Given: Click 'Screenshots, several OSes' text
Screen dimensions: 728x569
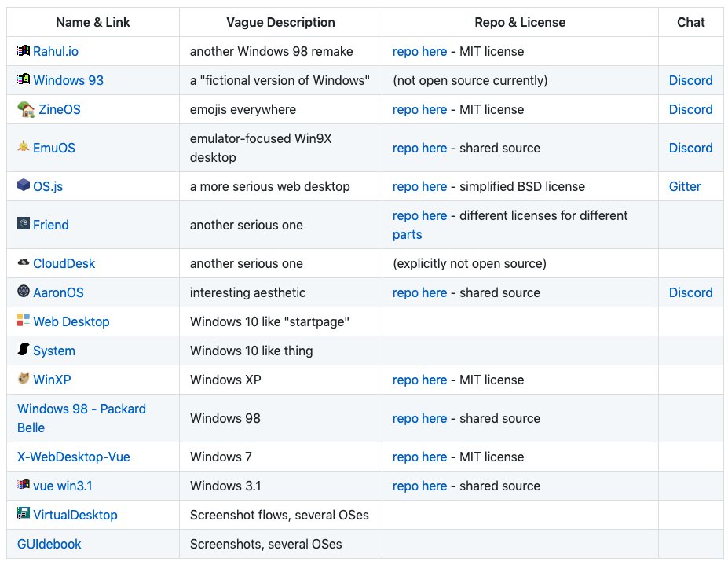Looking at the screenshot, I should click(265, 545).
